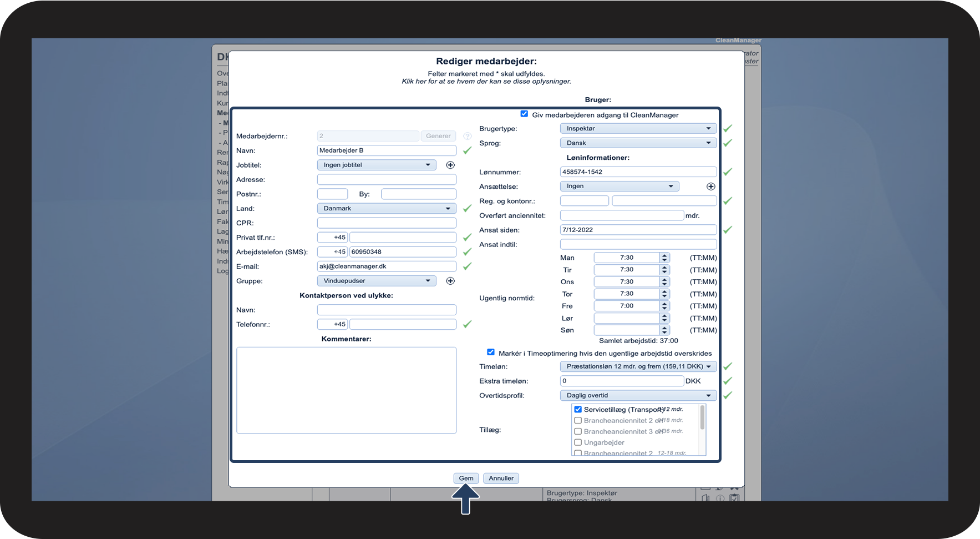Toggle Markér i Timeoptimering checkbox
The image size is (980, 539).
(491, 352)
